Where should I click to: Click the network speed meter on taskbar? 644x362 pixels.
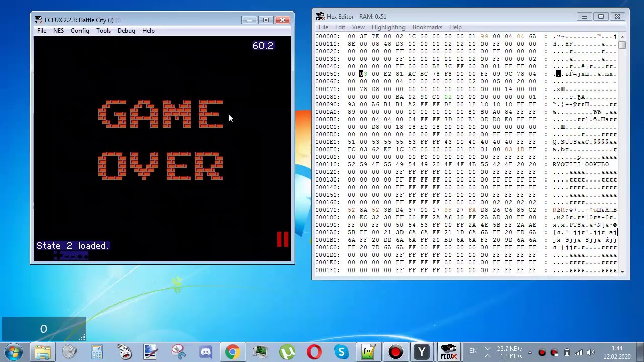tap(509, 352)
